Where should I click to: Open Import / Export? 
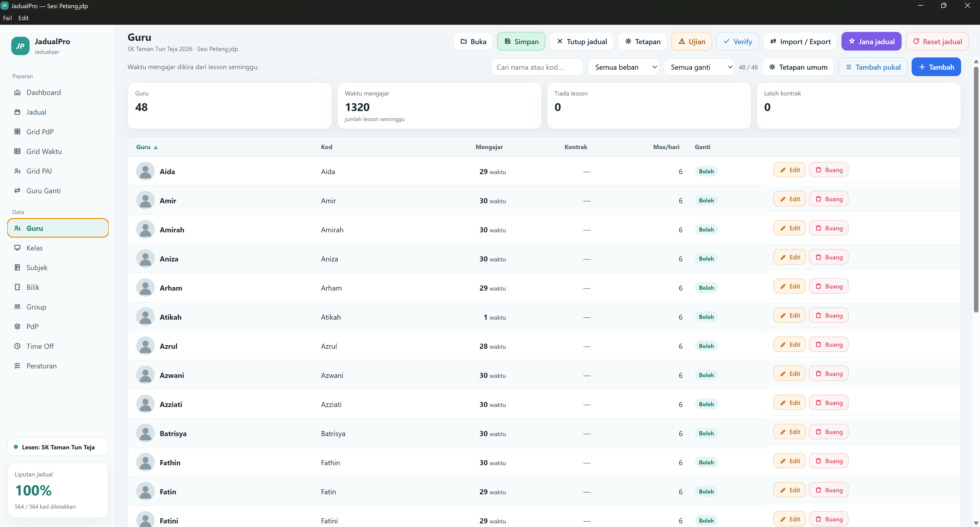(x=800, y=41)
